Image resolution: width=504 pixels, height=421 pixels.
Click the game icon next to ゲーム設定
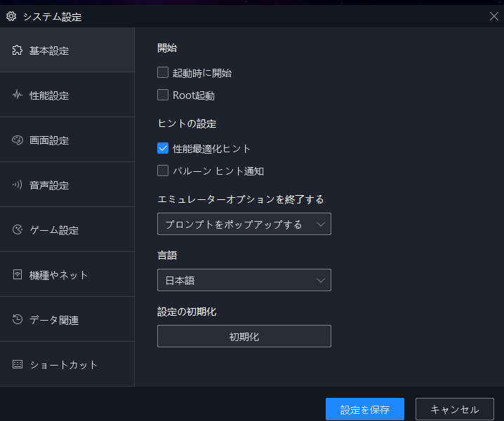[18, 229]
